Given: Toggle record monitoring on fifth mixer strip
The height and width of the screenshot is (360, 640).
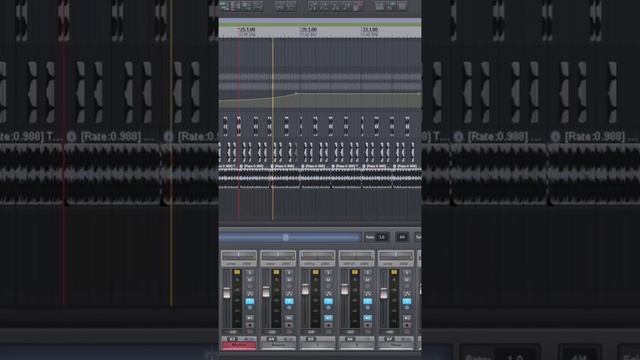Looking at the screenshot, I should (407, 318).
